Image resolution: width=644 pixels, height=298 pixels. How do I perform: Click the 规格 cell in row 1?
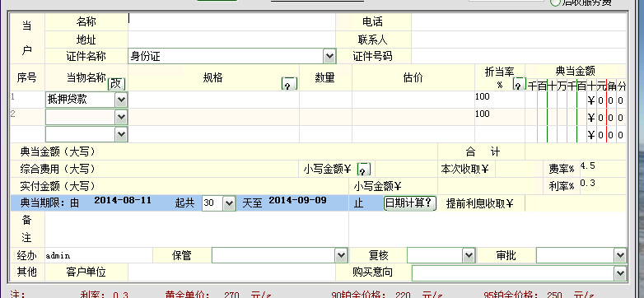[213, 100]
